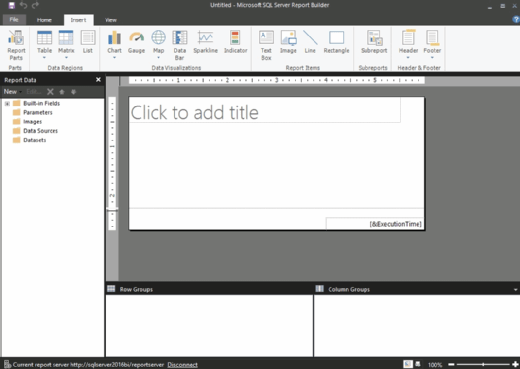Insert a Gauge visualization
520x369 pixels.
point(136,42)
